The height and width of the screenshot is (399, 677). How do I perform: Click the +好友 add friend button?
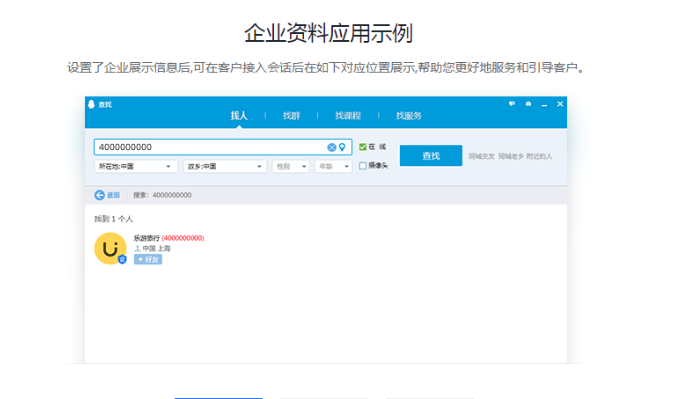click(x=148, y=259)
